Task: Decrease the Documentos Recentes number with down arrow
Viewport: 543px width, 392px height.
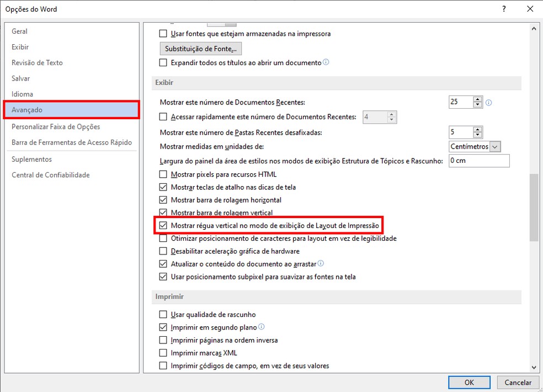Action: (477, 105)
